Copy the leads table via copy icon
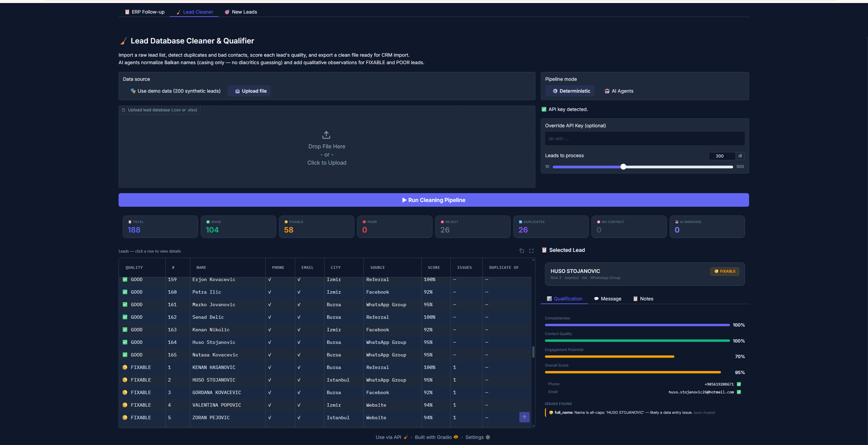868x445 pixels. click(x=521, y=251)
